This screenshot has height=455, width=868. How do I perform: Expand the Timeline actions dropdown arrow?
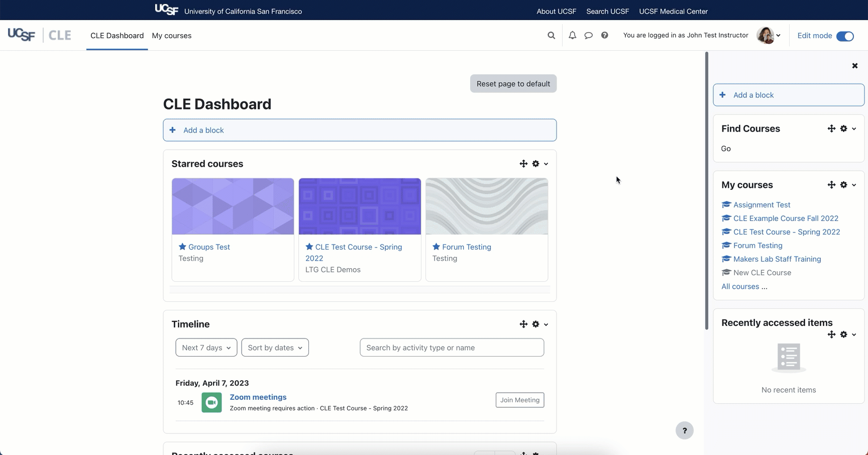point(546,325)
